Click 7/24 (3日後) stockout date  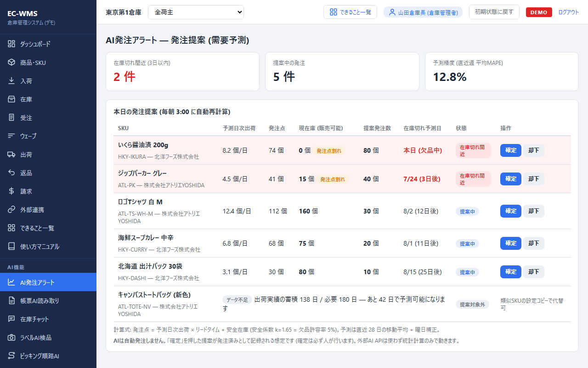[422, 179]
